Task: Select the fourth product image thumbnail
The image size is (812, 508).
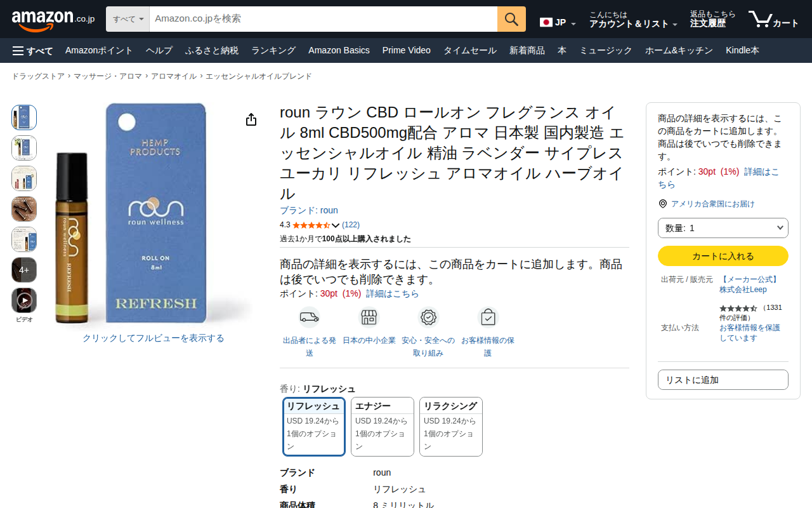Action: [24, 209]
